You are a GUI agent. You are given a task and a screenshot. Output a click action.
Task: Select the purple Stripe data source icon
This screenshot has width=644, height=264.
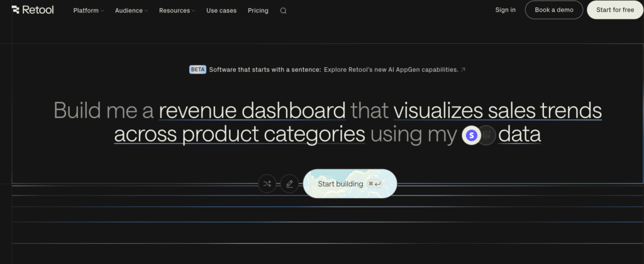coord(471,135)
